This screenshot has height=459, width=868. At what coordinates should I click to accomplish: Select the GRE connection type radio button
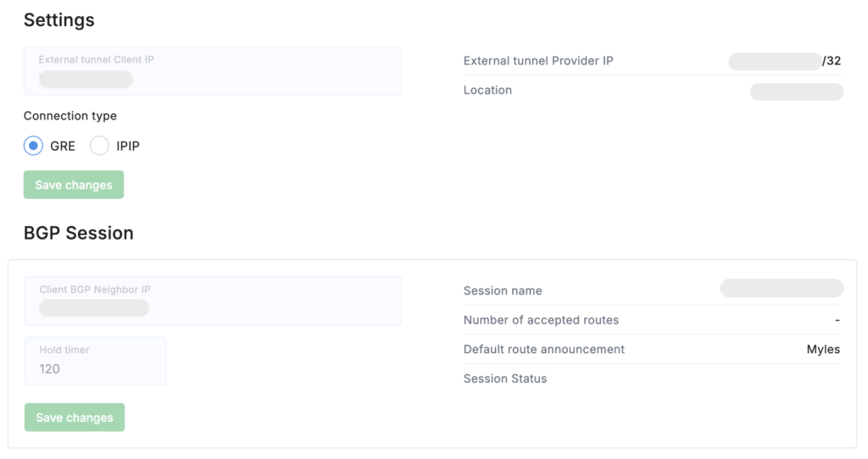pos(33,146)
